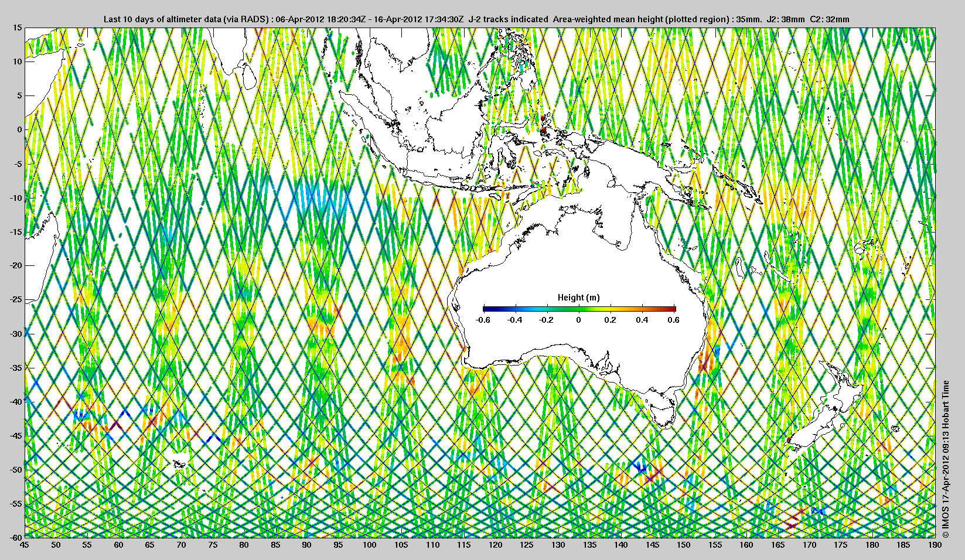Click longitude label 160 on the bottom axis
The height and width of the screenshot is (560, 965).
pos(746,545)
